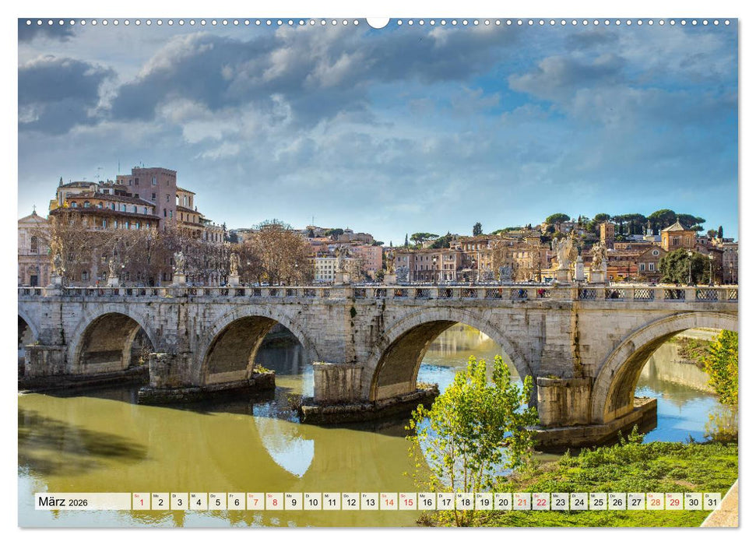
Task: Click date cell 8 in March
Action: 274,502
